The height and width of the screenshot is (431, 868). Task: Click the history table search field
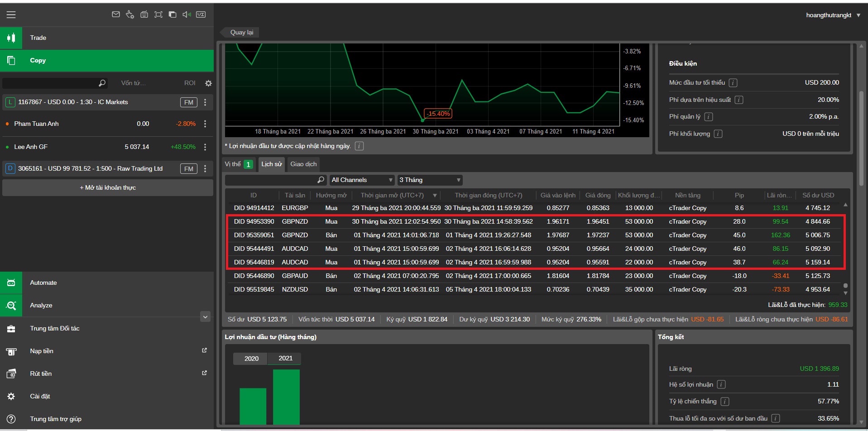[272, 180]
